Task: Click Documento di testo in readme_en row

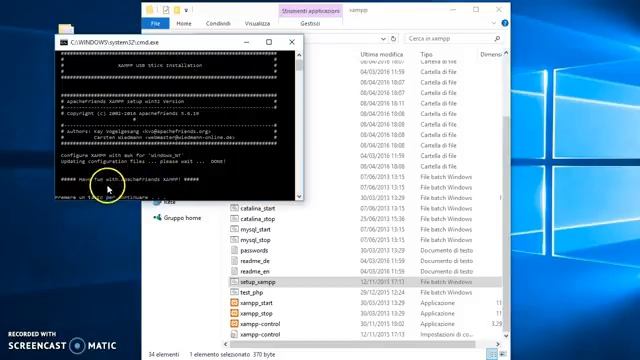Action: pyautogui.click(x=447, y=271)
